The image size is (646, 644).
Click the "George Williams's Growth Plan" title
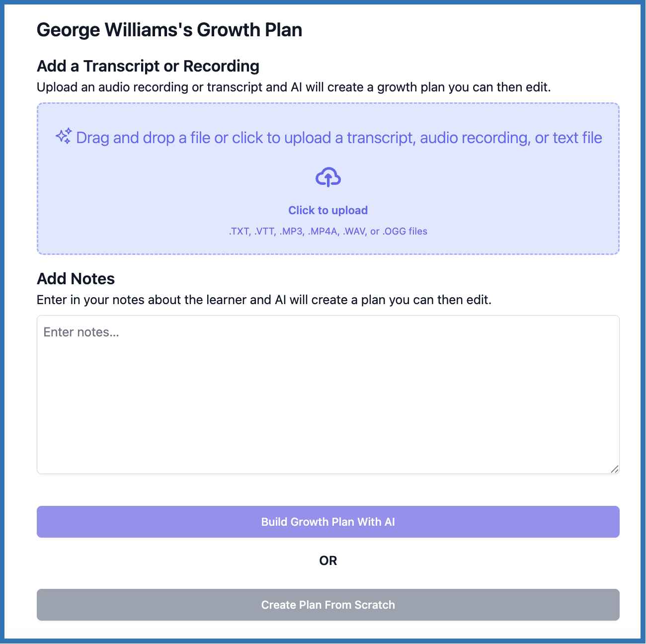[169, 30]
